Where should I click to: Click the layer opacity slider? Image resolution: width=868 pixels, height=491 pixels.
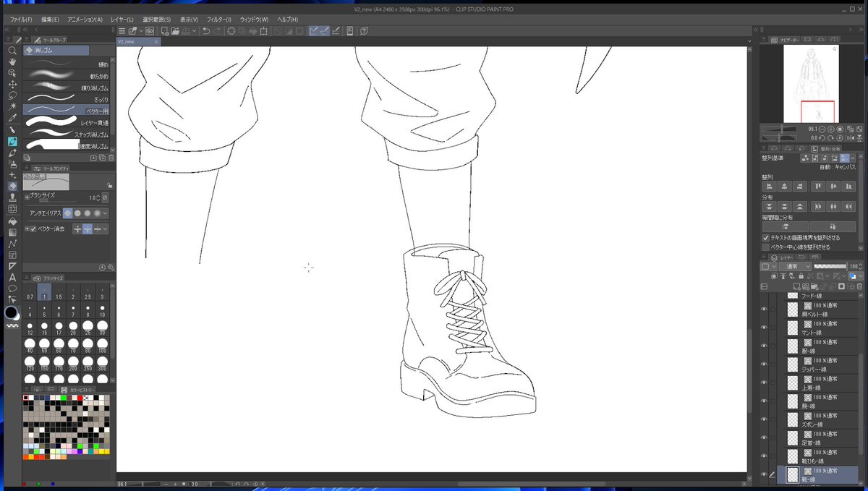pyautogui.click(x=830, y=266)
